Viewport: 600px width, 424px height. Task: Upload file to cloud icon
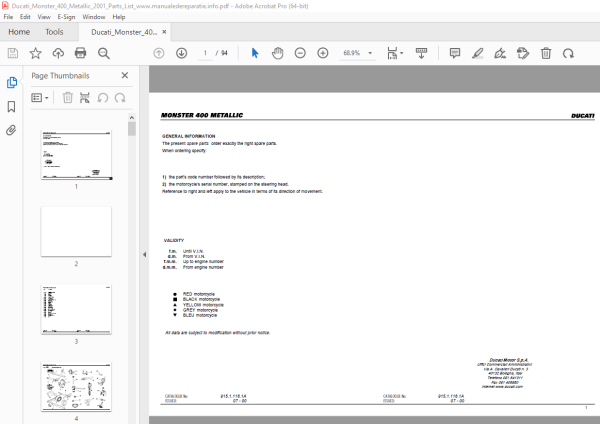58,53
